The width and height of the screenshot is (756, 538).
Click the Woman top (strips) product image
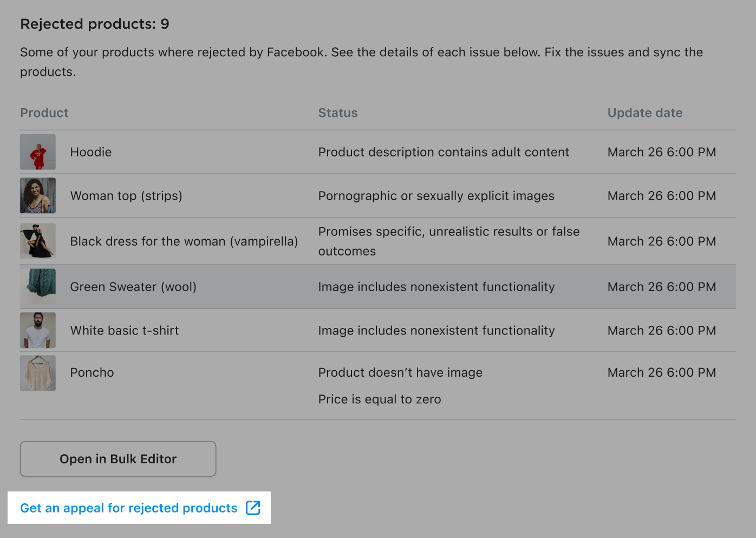[38, 195]
